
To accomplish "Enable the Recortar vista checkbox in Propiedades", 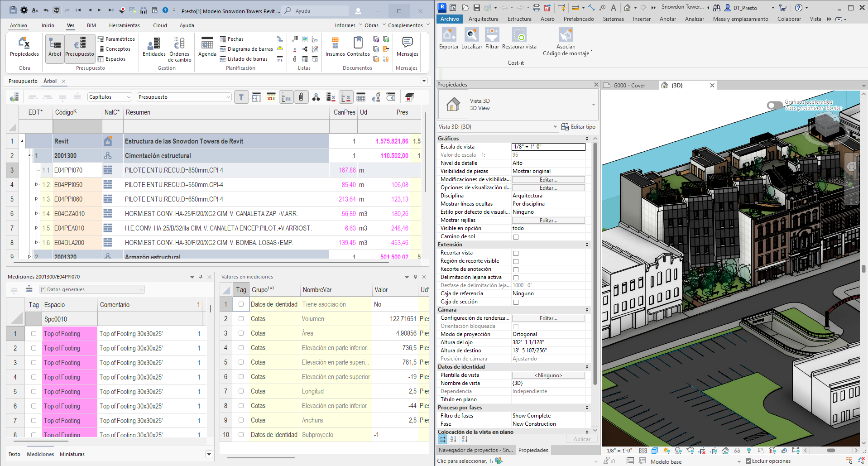I will 516,253.
